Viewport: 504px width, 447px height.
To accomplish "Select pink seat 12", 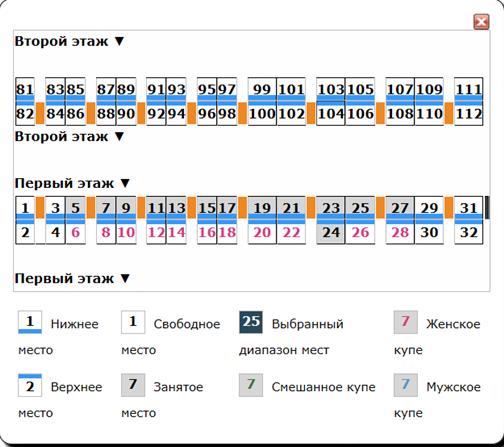I will click(156, 232).
